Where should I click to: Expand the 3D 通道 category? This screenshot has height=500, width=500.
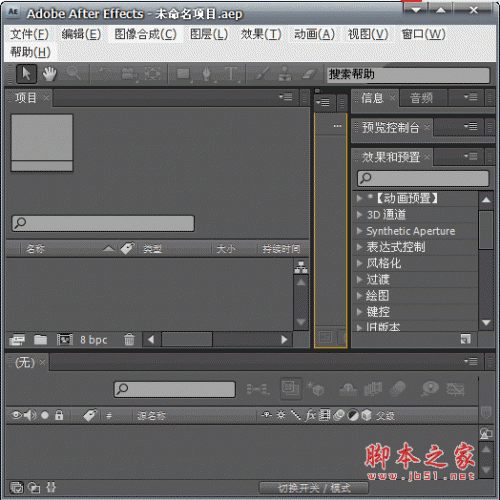click(x=359, y=214)
